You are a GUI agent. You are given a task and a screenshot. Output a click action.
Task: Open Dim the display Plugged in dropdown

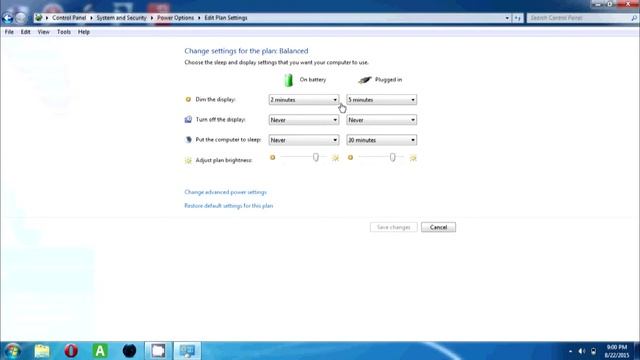(x=382, y=100)
